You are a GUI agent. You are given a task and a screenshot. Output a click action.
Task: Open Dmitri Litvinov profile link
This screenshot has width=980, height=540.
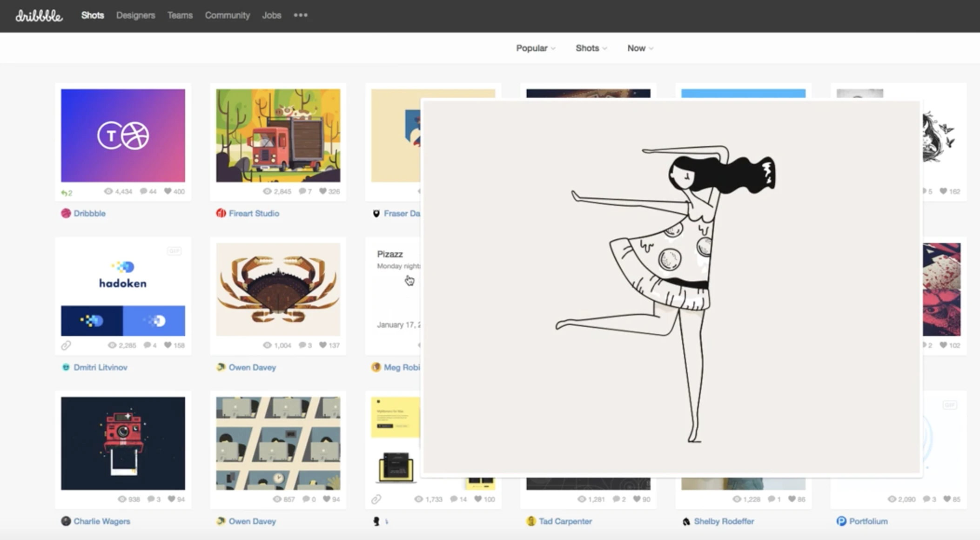tap(100, 367)
